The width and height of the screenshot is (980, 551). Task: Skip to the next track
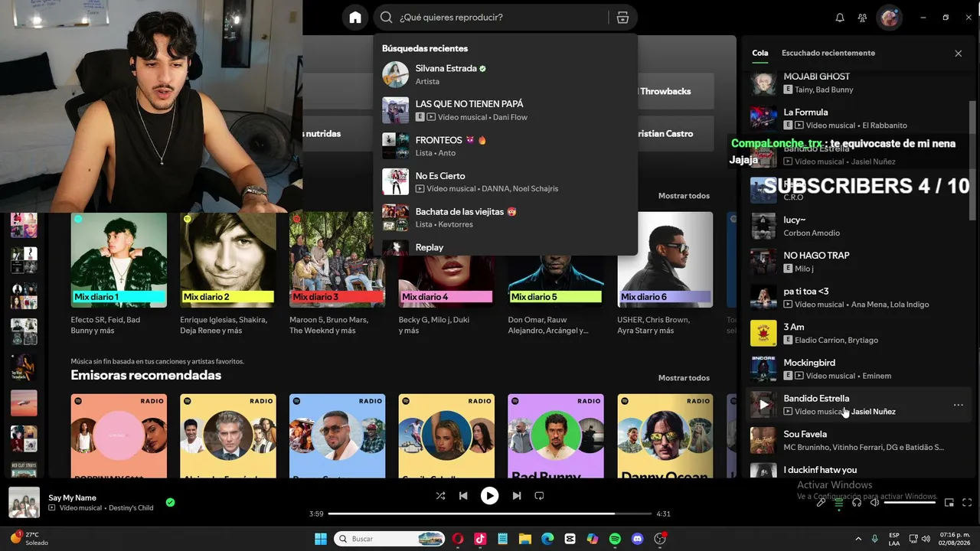point(517,496)
